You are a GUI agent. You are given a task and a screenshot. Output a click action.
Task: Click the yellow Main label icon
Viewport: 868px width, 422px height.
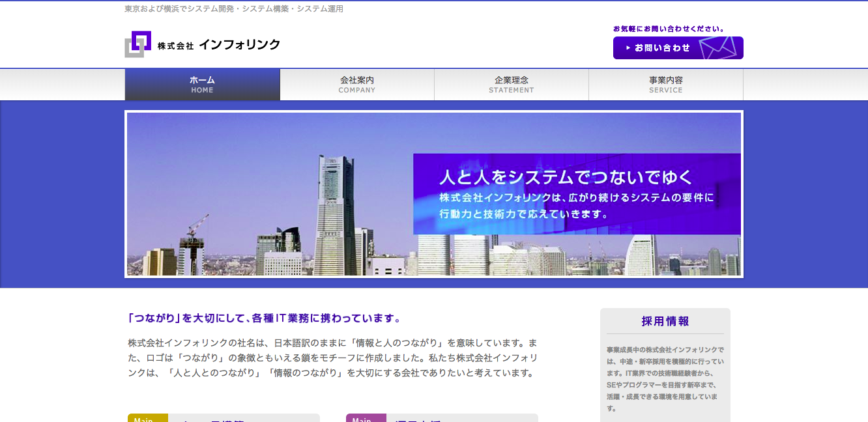(147, 419)
